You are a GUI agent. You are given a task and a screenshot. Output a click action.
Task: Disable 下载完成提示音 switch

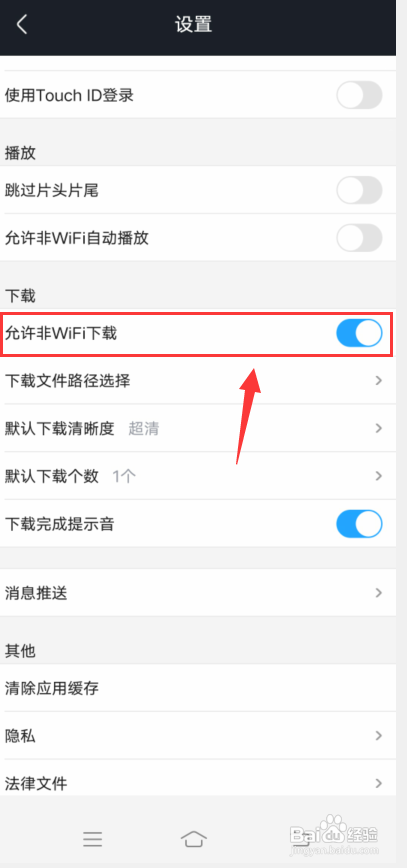[359, 524]
